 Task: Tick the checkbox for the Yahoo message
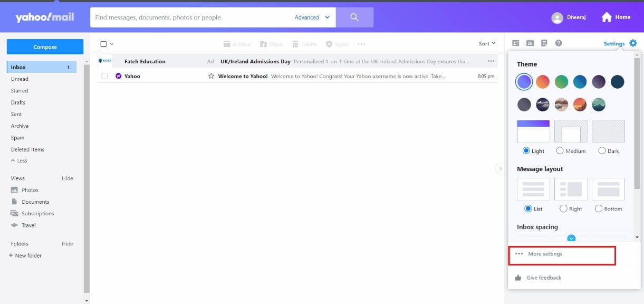click(104, 76)
